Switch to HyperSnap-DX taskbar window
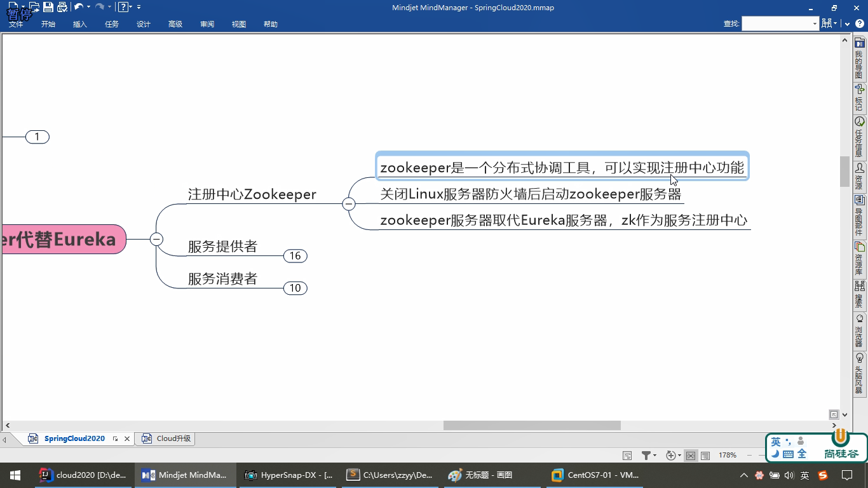This screenshot has width=868, height=488. tap(288, 475)
